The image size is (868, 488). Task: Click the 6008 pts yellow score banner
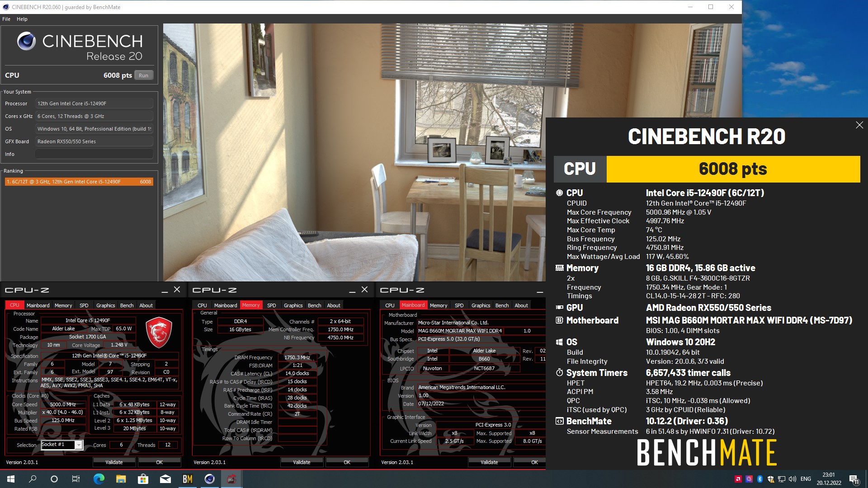733,169
